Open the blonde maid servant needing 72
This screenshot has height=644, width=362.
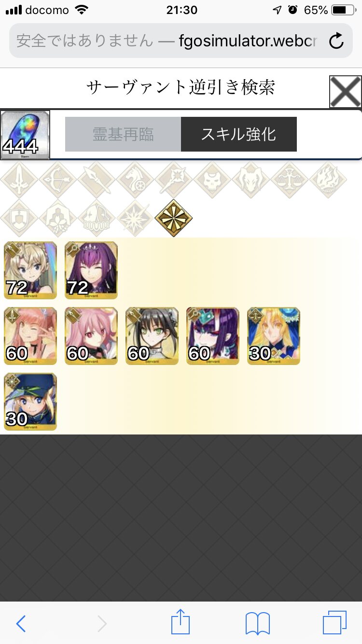pos(30,270)
